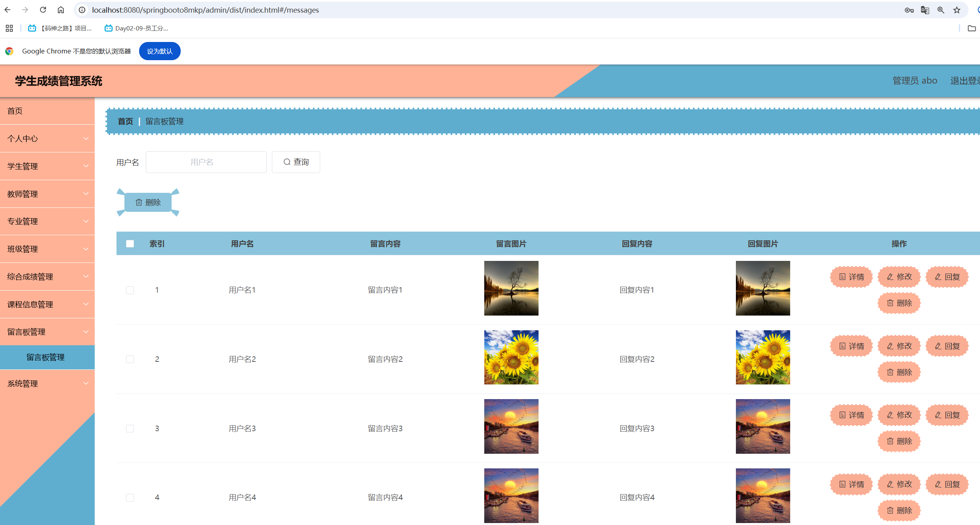Click browser reload page icon

click(43, 10)
